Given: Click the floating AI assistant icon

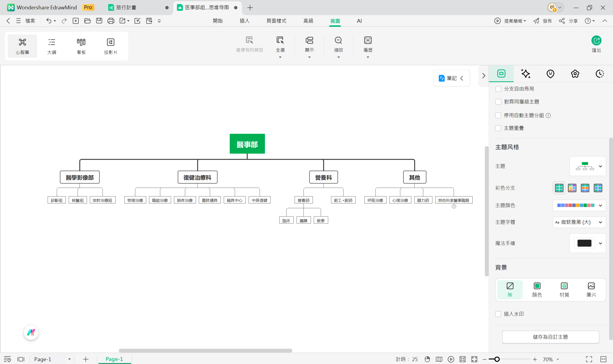Looking at the screenshot, I should coord(31,332).
